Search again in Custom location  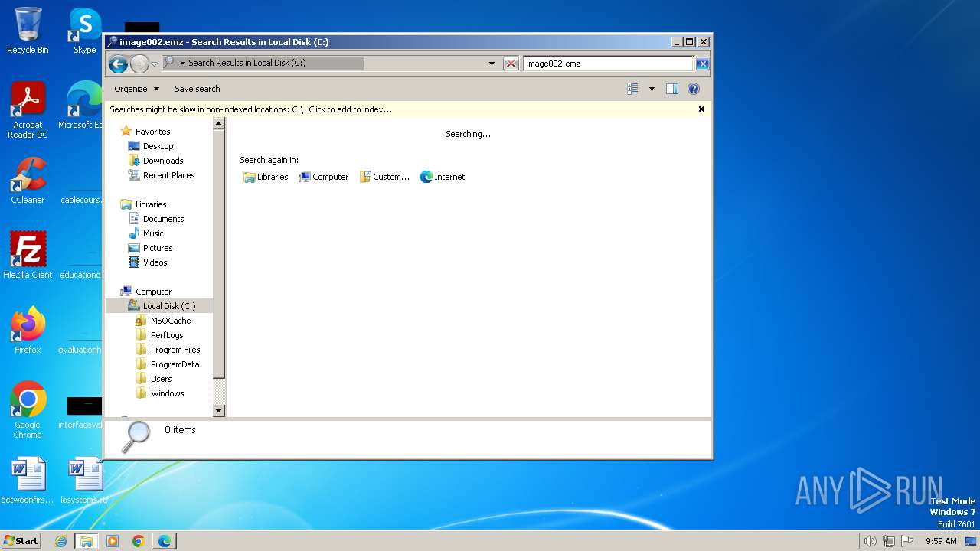(384, 177)
